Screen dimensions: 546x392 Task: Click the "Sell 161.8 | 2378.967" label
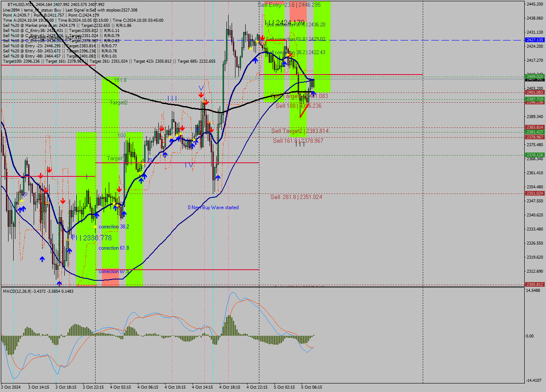(x=298, y=141)
